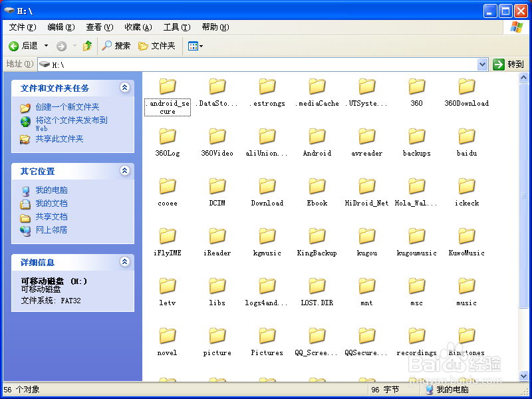Select the cooee folder
This screenshot has height=399, width=532.
168,192
